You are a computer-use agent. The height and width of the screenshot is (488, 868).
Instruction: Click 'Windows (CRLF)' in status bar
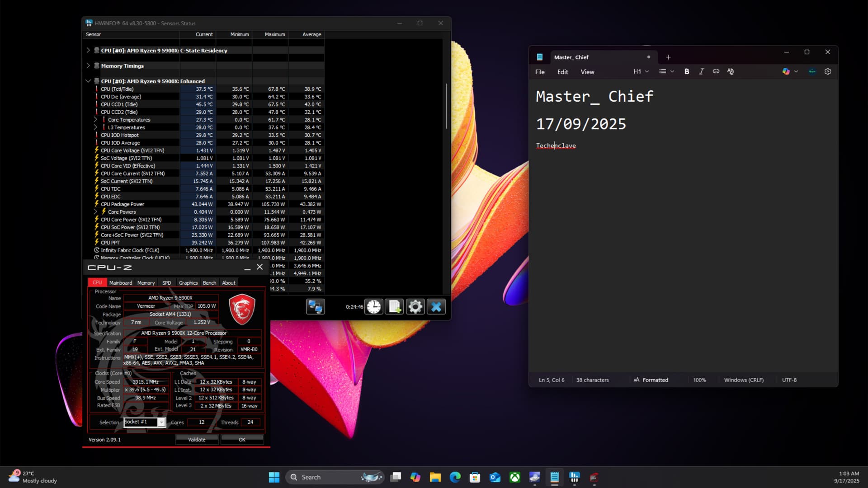pyautogui.click(x=744, y=380)
